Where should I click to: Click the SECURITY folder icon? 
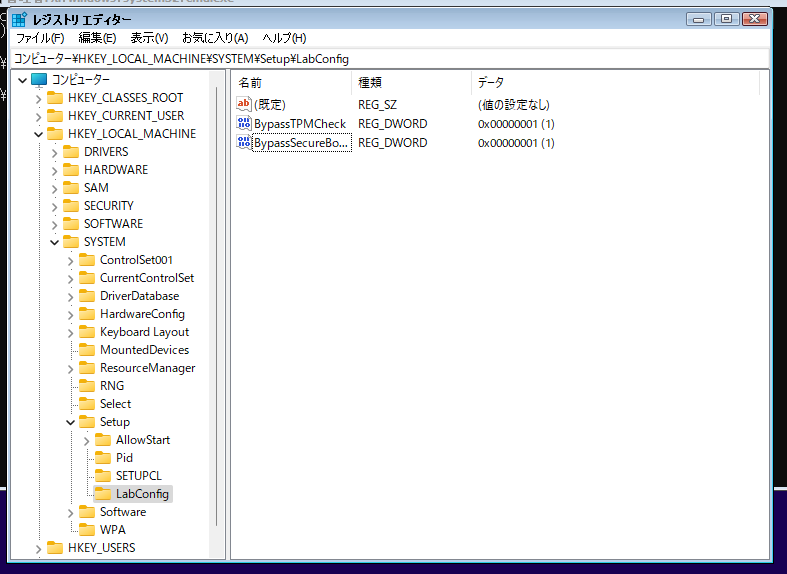71,206
